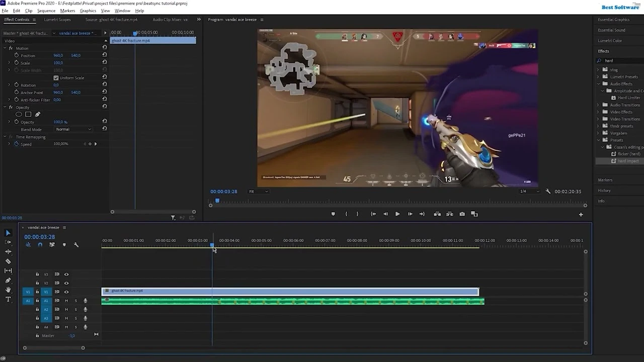Click the Lift button

(437, 214)
